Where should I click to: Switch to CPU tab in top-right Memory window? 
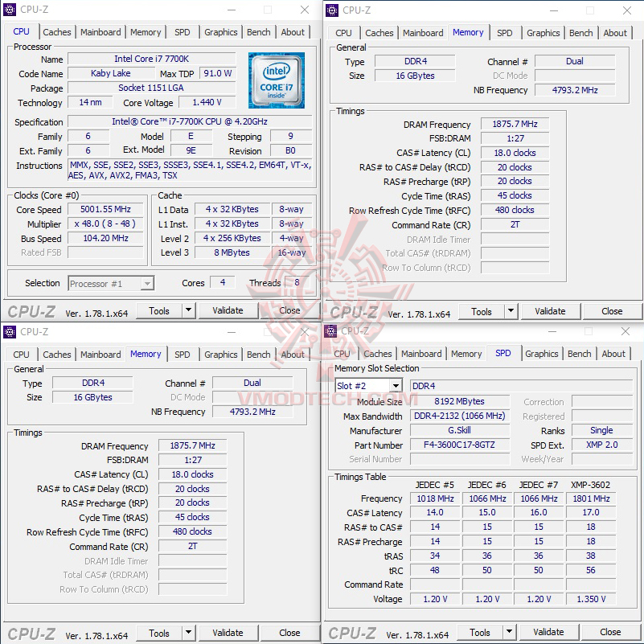[343, 33]
